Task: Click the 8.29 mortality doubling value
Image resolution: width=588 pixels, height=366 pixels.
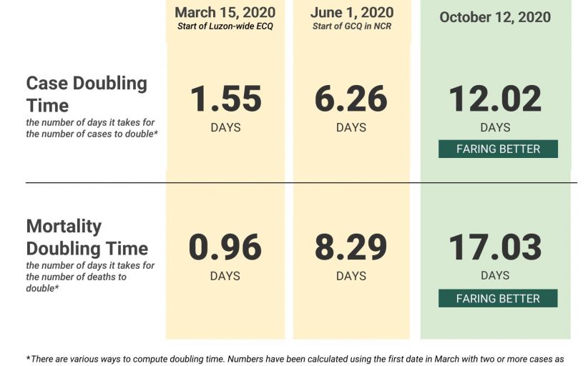Action: tap(351, 248)
